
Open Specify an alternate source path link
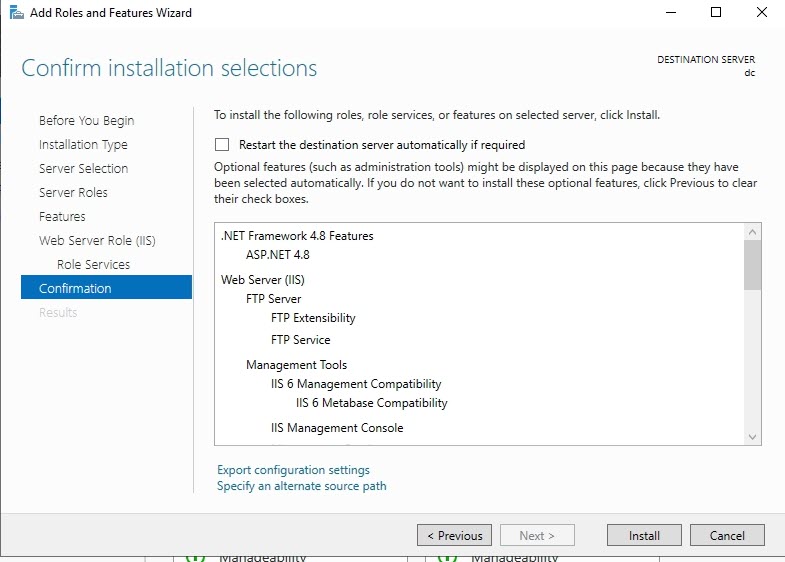pyautogui.click(x=301, y=486)
